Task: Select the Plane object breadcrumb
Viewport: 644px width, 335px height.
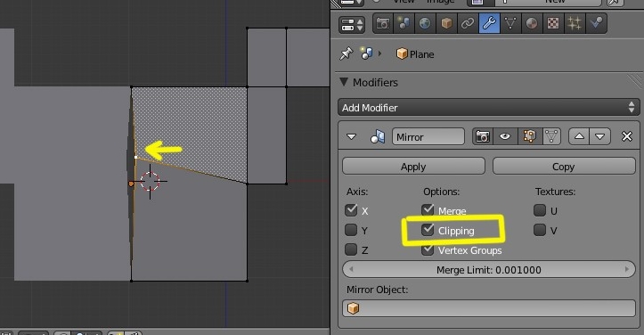Action: 415,53
